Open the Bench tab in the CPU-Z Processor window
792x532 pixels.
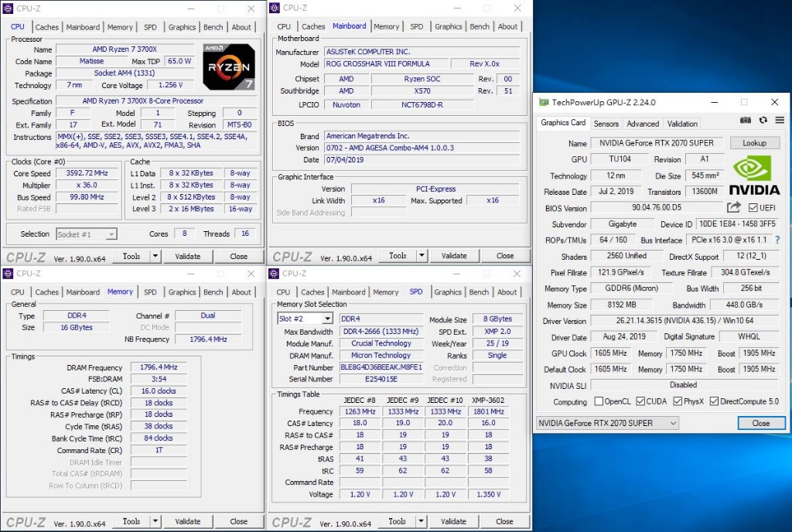213,27
